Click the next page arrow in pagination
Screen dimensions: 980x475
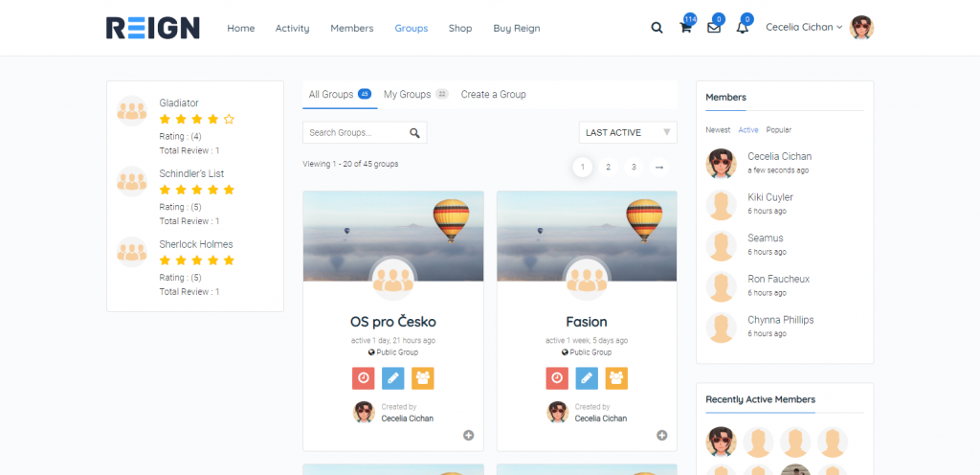(658, 167)
